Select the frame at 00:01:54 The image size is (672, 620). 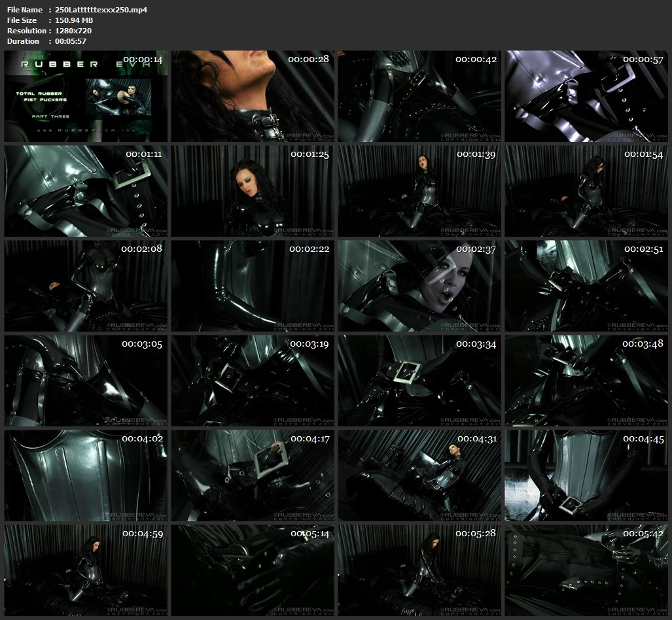[x=586, y=191]
